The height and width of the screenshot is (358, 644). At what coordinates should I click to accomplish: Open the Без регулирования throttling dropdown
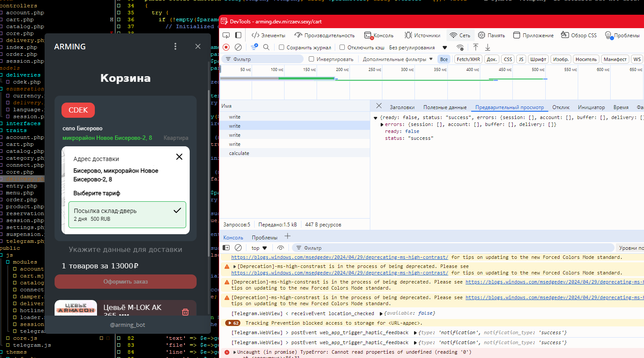pyautogui.click(x=418, y=47)
